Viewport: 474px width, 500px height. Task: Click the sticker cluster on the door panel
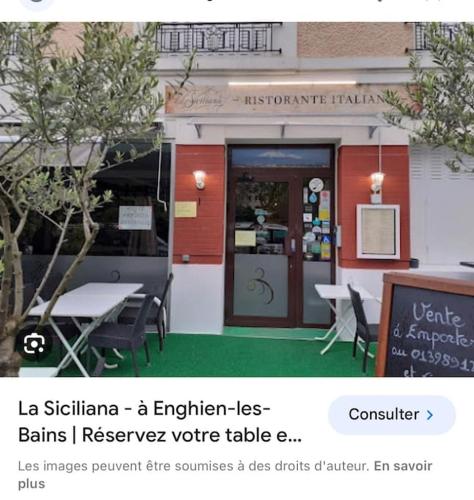pos(317,220)
